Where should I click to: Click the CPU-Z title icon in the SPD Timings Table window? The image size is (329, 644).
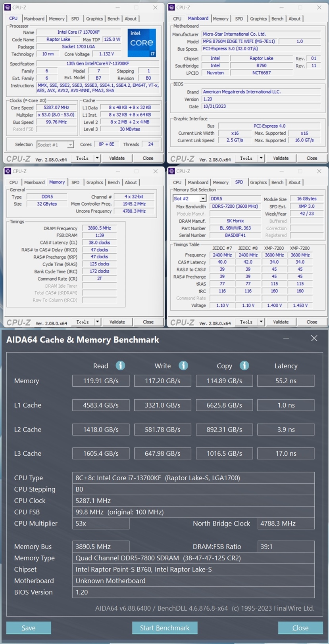point(171,171)
